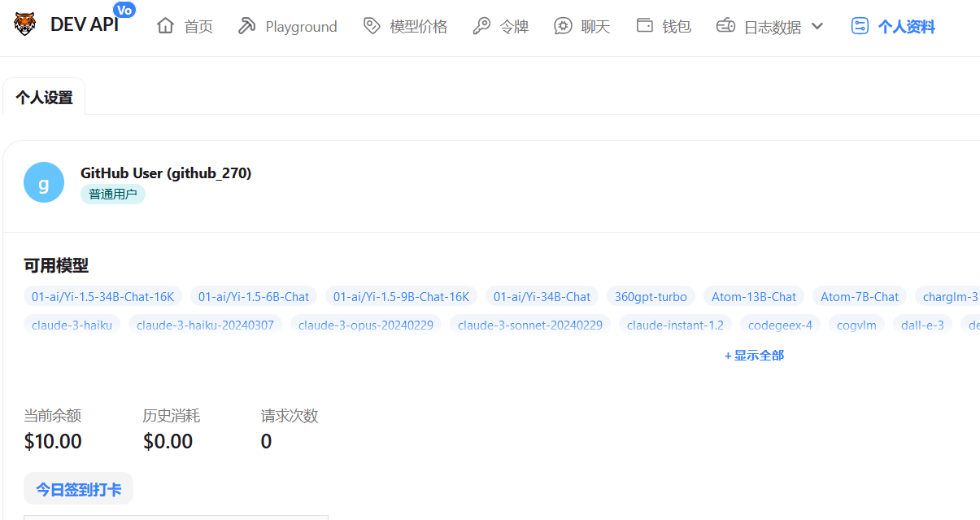Show all models with 显示全部 link
The image size is (980, 520).
[x=755, y=356]
